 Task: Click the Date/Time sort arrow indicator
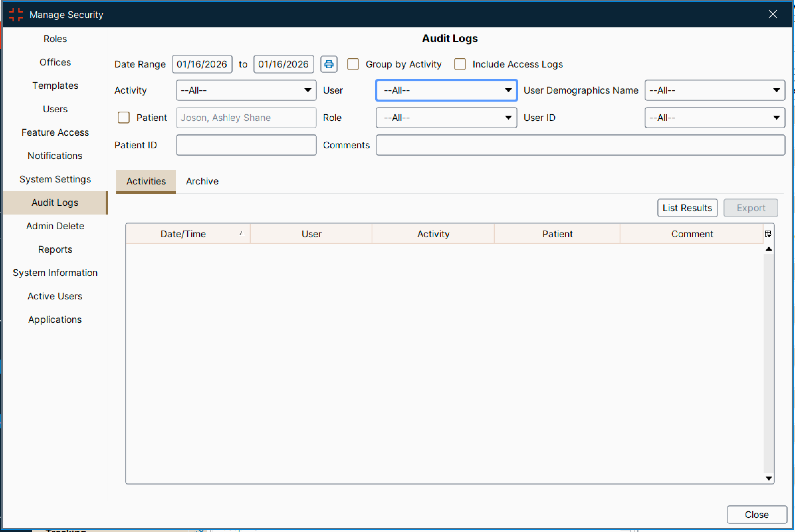point(241,234)
